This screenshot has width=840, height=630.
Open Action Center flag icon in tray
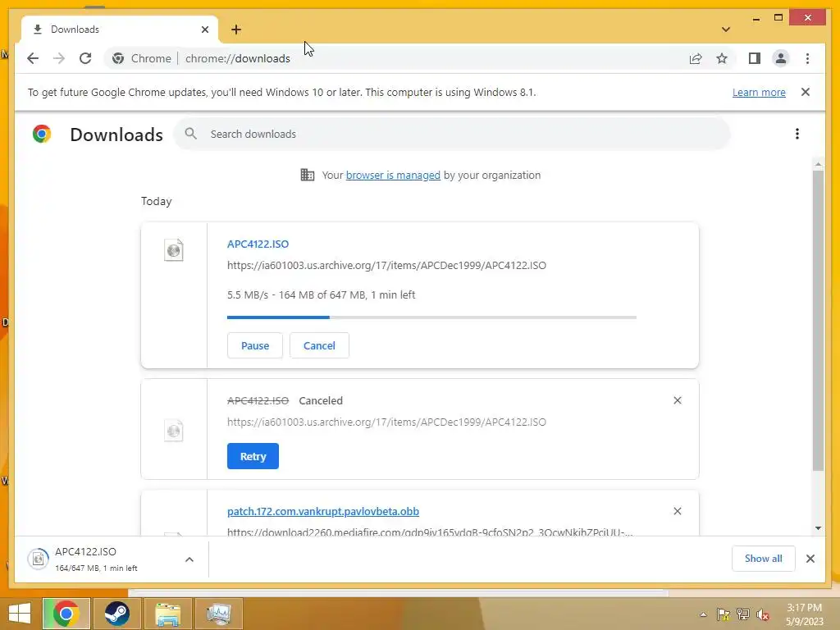click(724, 614)
